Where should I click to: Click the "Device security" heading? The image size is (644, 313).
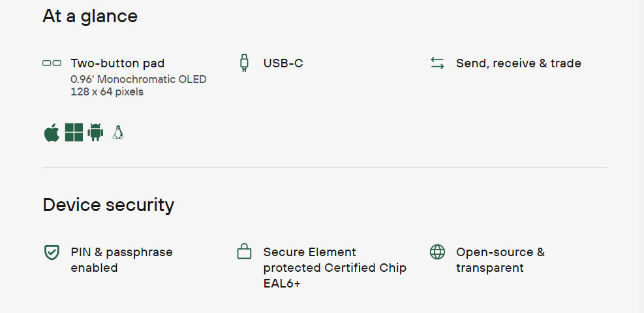[x=108, y=205]
